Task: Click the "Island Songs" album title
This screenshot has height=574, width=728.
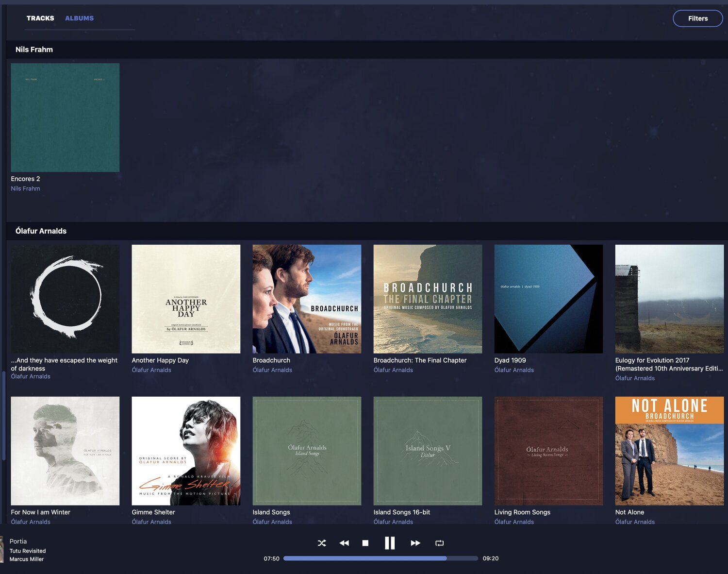Action: click(x=271, y=512)
